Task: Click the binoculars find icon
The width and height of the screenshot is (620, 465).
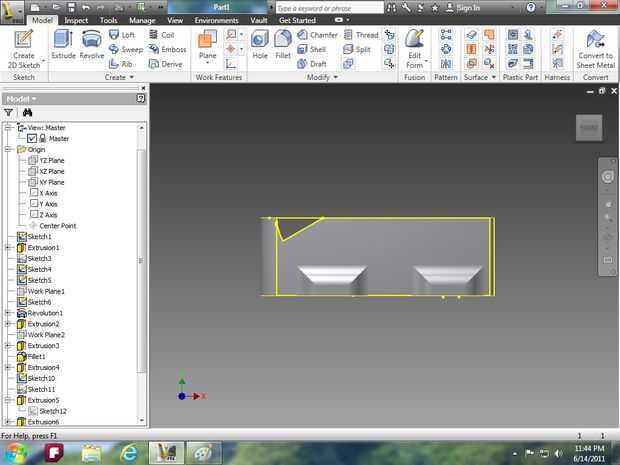Action: pyautogui.click(x=27, y=113)
